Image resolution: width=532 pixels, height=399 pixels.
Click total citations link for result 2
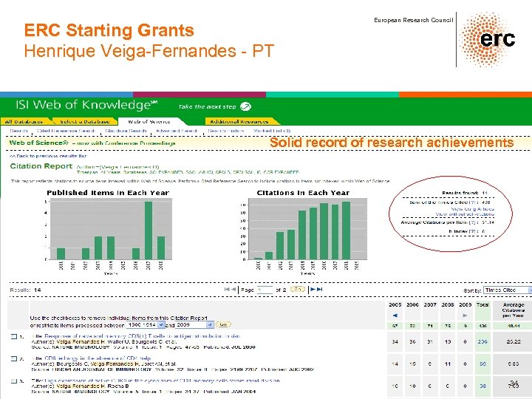pos(482,364)
